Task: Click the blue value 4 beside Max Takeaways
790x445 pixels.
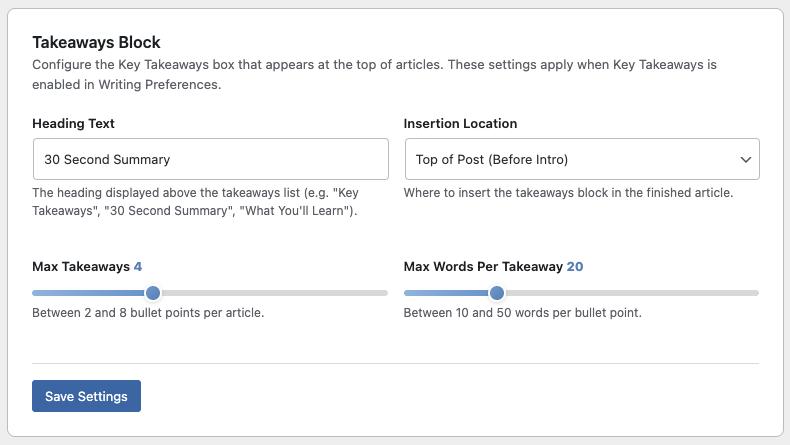Action: (x=138, y=267)
